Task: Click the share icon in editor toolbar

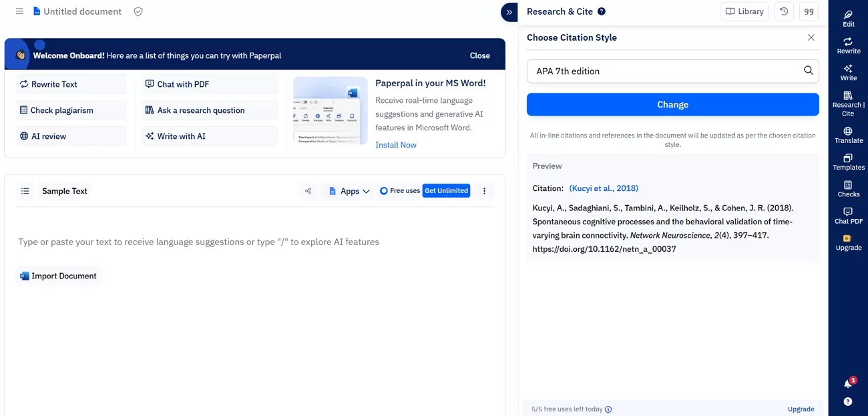Action: (x=308, y=191)
